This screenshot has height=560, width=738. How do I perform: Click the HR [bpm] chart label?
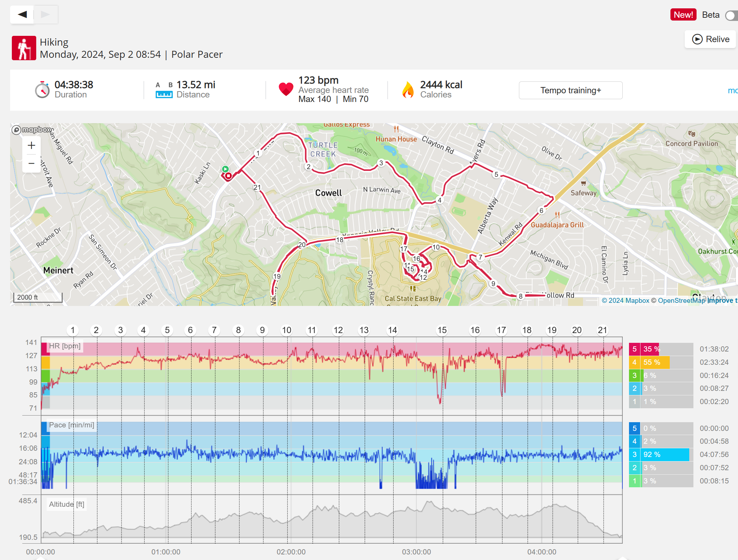pos(65,346)
